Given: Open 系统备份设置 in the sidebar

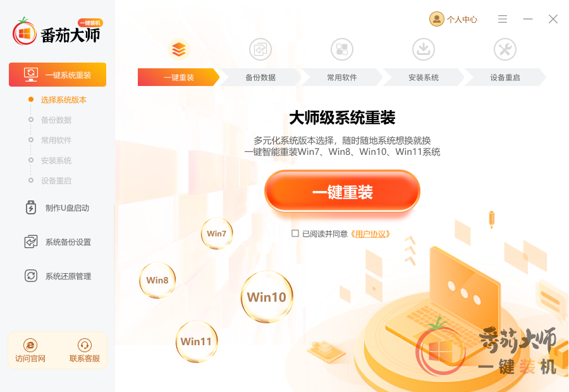Looking at the screenshot, I should [x=58, y=242].
